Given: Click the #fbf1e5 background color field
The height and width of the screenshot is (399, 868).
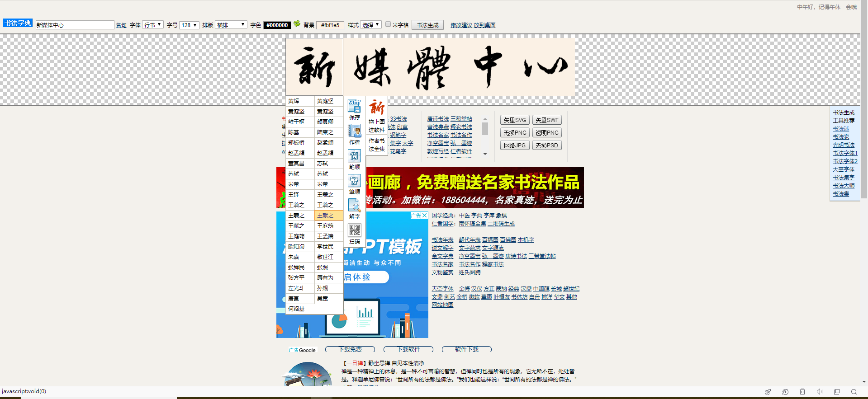Looking at the screenshot, I should click(330, 25).
